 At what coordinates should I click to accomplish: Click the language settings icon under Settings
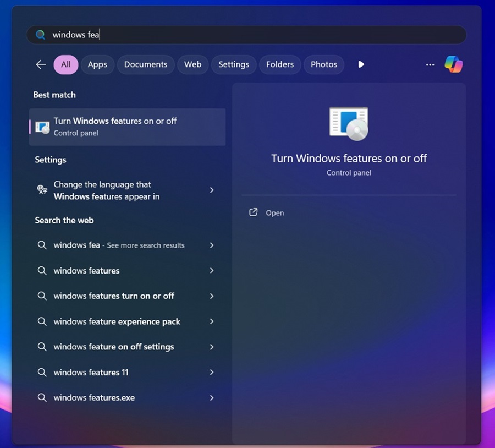pyautogui.click(x=42, y=190)
